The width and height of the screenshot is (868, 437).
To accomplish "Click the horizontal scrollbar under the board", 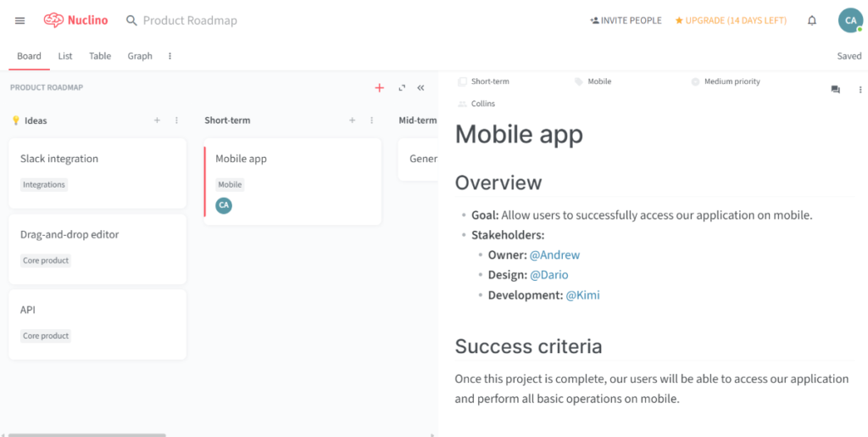I will point(85,434).
